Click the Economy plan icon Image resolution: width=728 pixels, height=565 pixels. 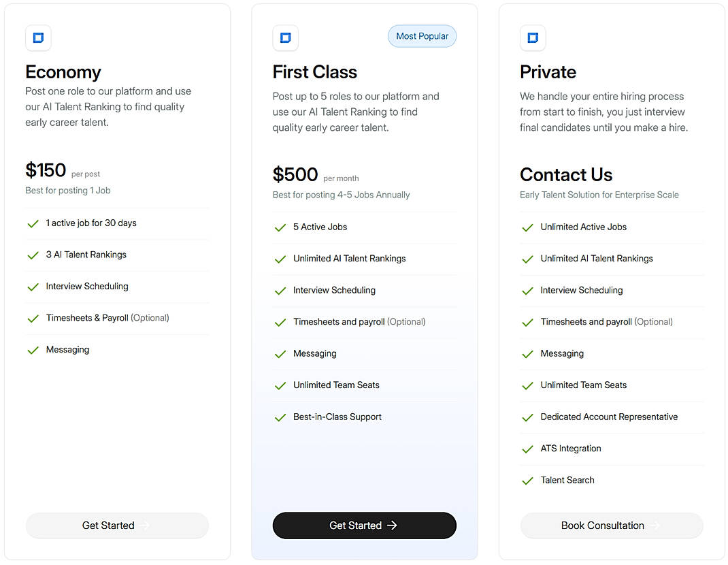coord(38,38)
